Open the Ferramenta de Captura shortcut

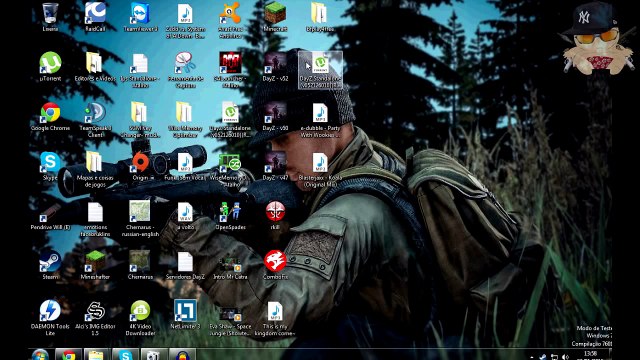[185, 70]
